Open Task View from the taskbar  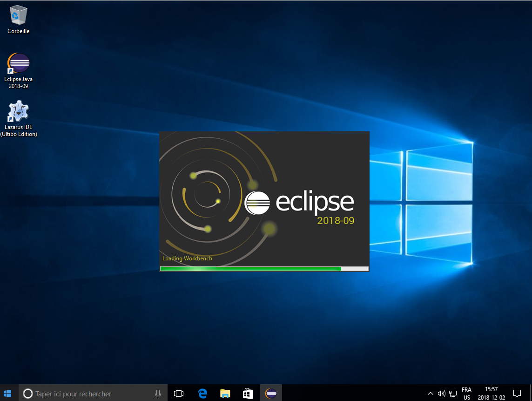click(178, 394)
